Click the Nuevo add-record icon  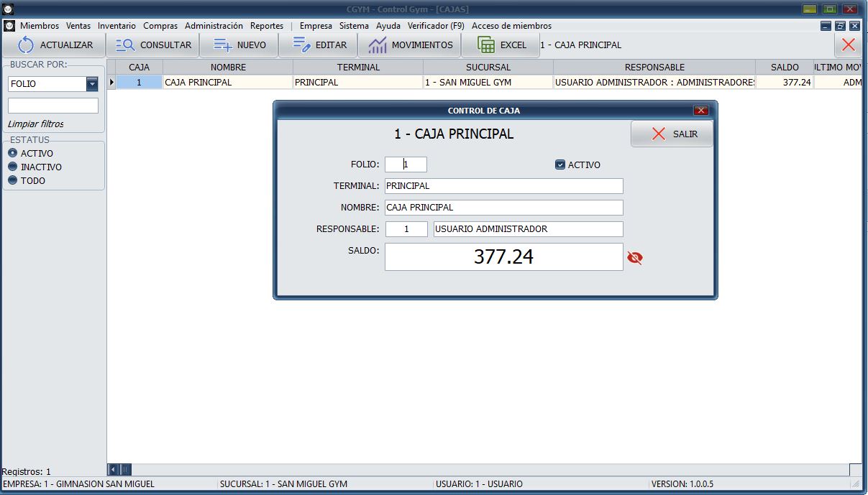[223, 45]
